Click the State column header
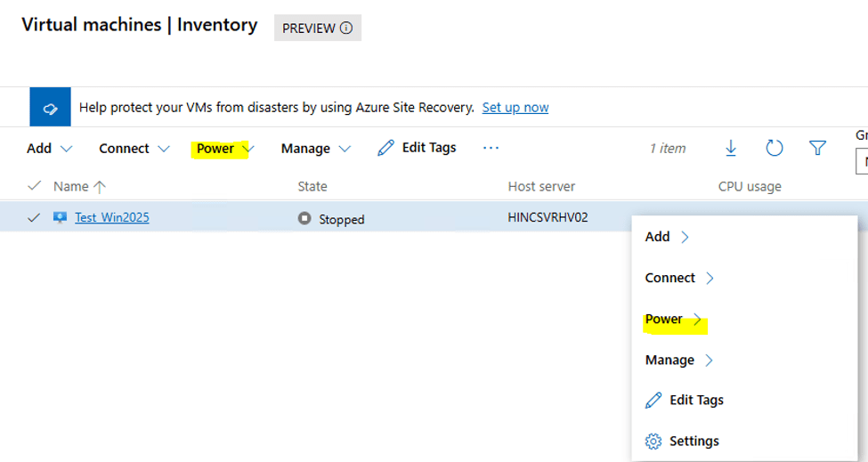 coord(312,186)
